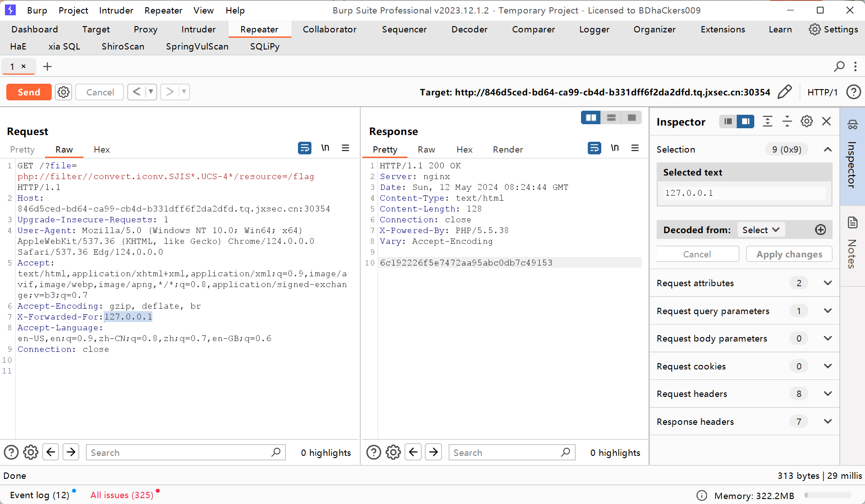
Task: Click response search input field
Action: [512, 452]
